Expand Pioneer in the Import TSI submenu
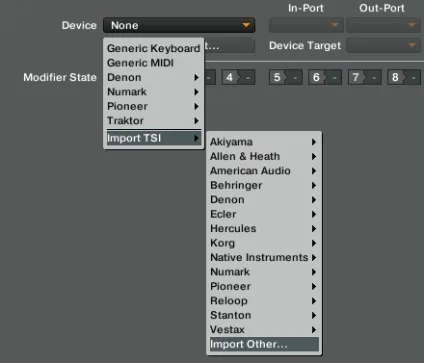Viewport: 424px width, 363px height. click(264, 286)
